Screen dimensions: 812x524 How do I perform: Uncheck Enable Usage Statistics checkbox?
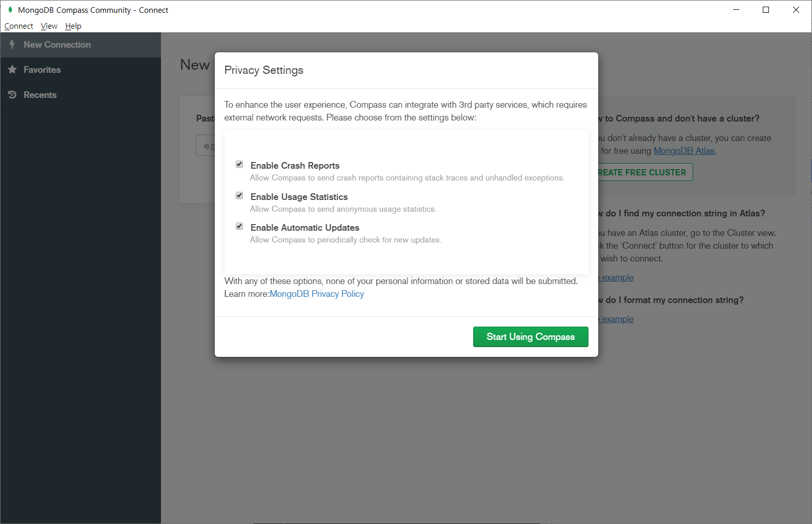coord(239,196)
